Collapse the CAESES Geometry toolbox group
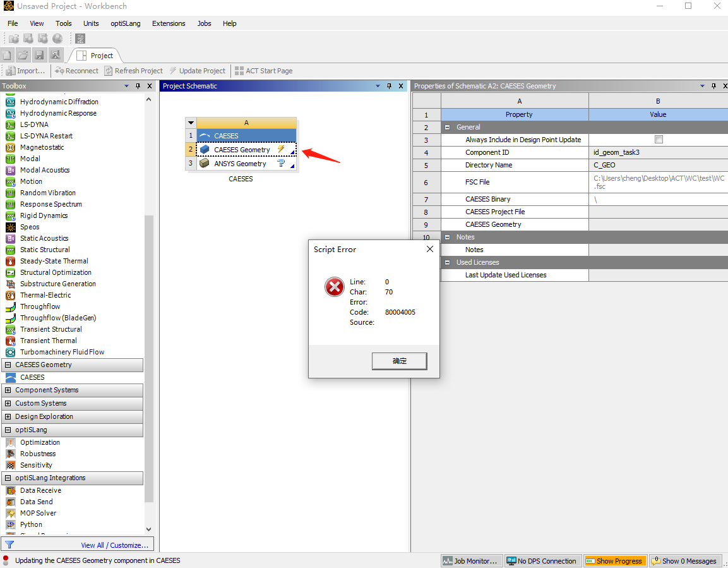728x568 pixels. tap(8, 365)
